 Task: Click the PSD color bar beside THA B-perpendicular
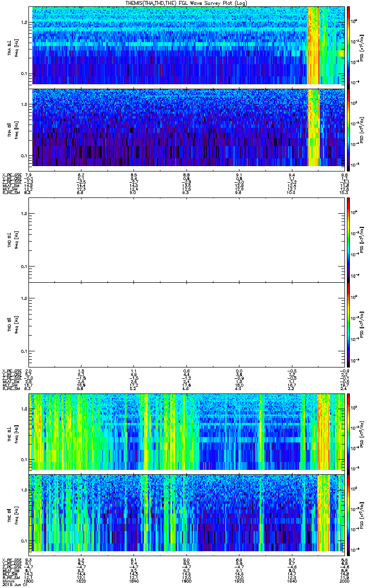349,46
